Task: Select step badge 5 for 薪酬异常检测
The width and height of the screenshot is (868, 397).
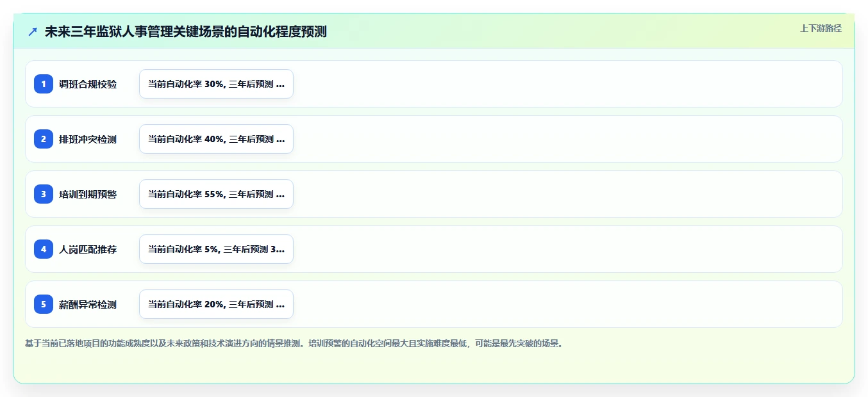Action: [44, 304]
